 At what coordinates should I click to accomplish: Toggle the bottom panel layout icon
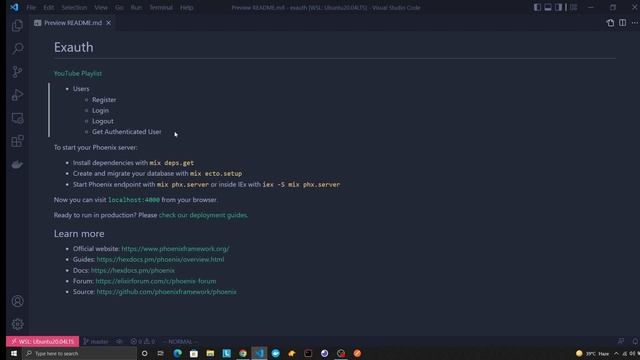(x=548, y=7)
